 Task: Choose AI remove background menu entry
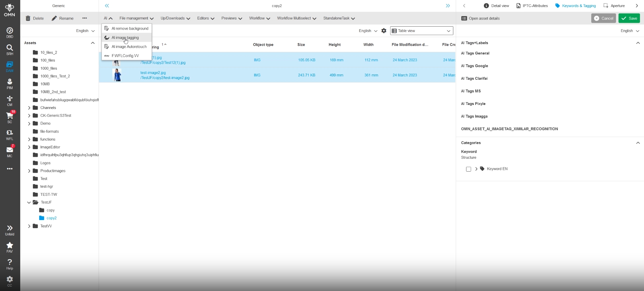tap(129, 29)
